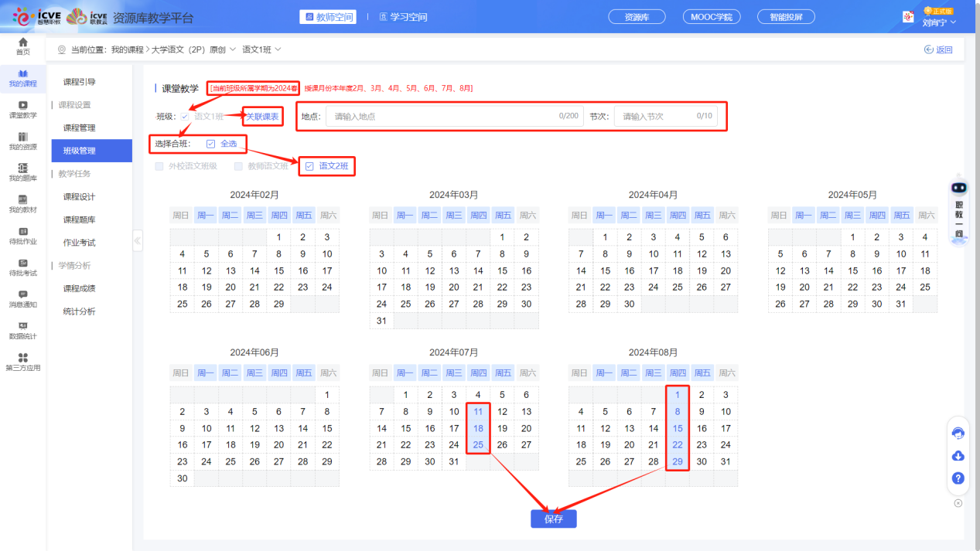Image resolution: width=980 pixels, height=551 pixels.
Task: Click the help question mark icon
Action: click(958, 478)
